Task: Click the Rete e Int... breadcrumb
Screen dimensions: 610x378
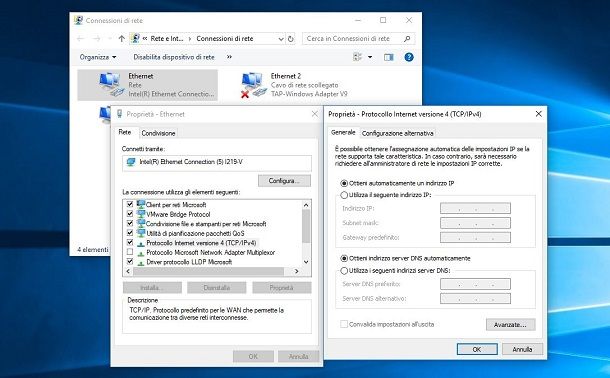Action: 167,38
